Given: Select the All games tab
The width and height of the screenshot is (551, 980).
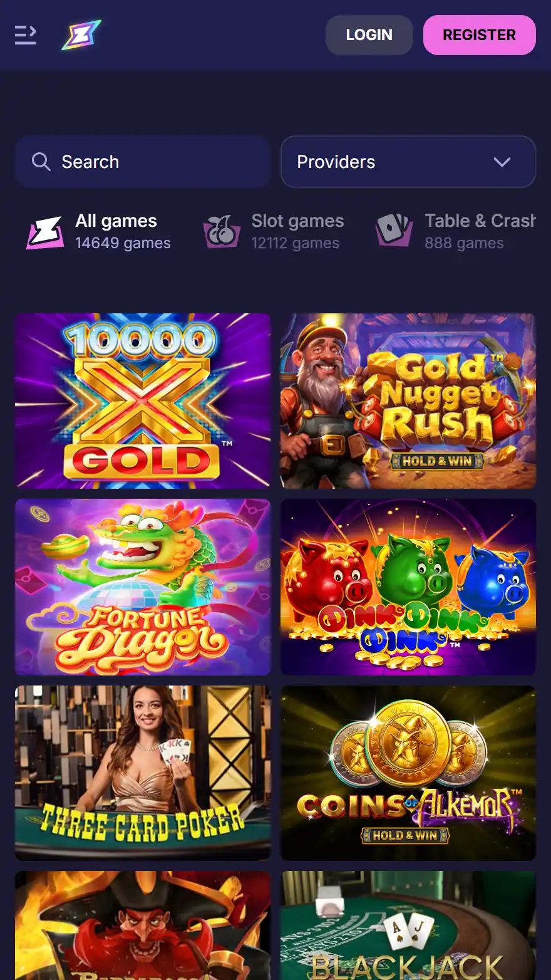Looking at the screenshot, I should [x=98, y=232].
